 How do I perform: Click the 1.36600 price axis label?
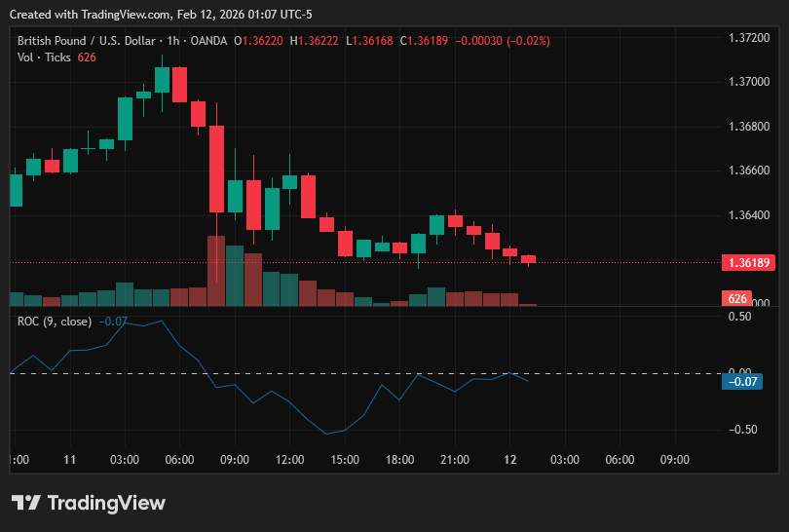(749, 171)
